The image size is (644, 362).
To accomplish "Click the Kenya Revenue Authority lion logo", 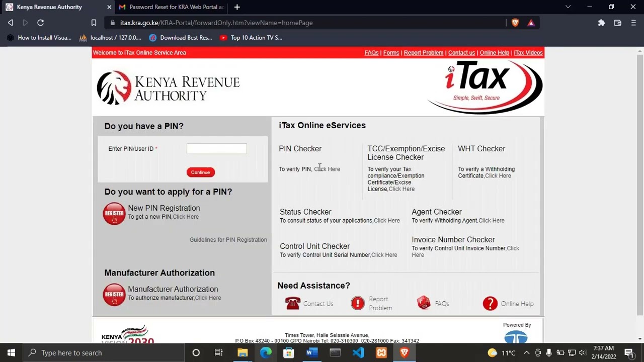I will (168, 88).
